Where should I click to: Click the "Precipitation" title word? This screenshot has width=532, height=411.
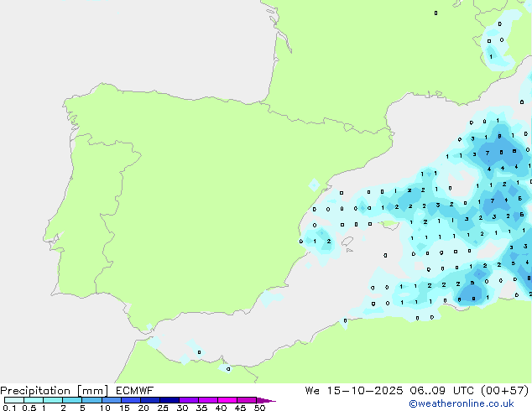(x=35, y=391)
